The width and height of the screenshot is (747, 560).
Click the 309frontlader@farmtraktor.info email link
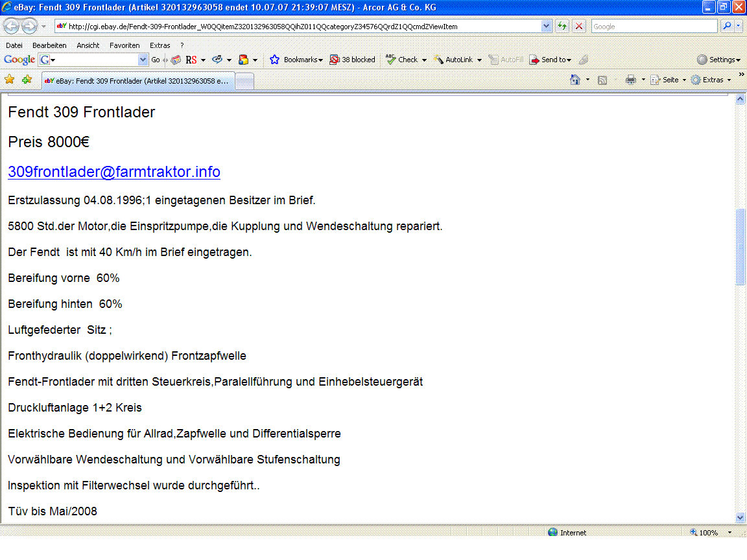(114, 172)
